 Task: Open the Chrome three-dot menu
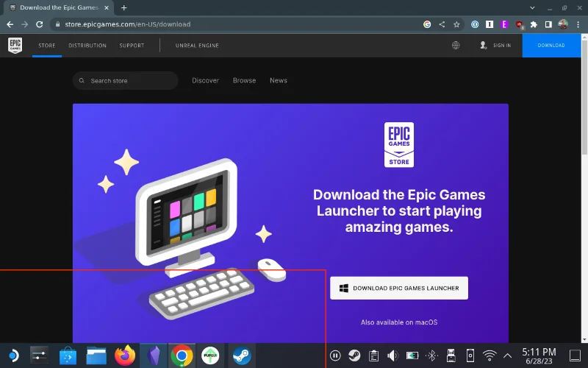click(578, 24)
